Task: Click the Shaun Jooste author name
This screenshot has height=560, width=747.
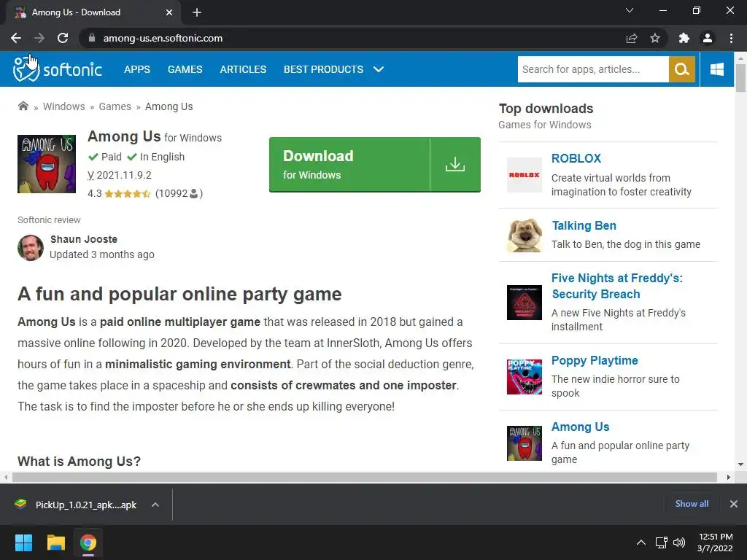Action: tap(84, 239)
